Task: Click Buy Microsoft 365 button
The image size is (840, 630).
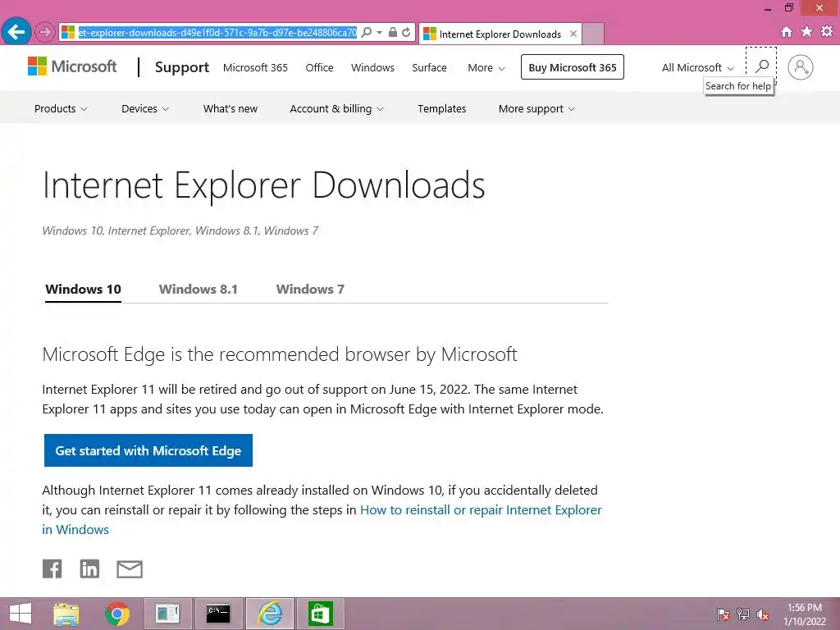Action: pyautogui.click(x=572, y=67)
